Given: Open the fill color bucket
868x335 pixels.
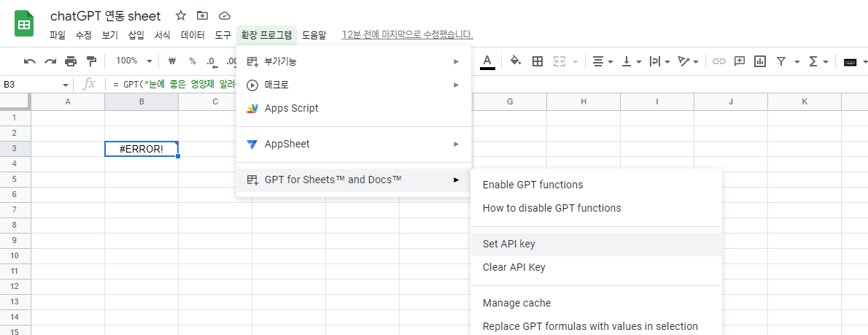Looking at the screenshot, I should 516,61.
